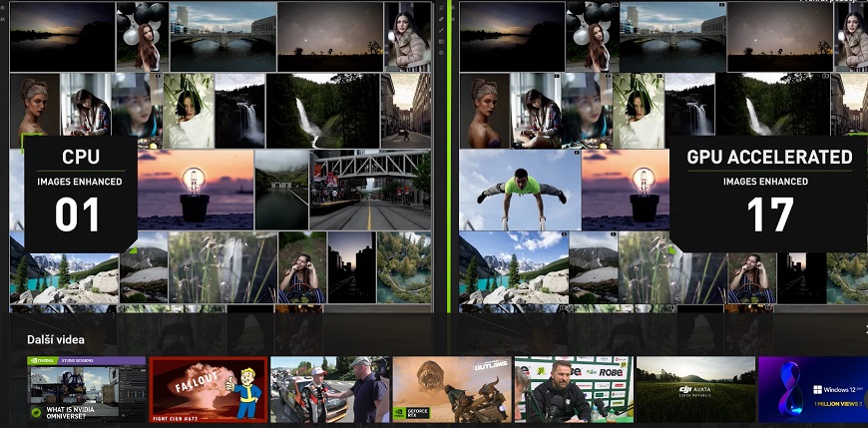Play the rally car interview suggested video
Viewport: 868px width, 428px height.
click(330, 389)
